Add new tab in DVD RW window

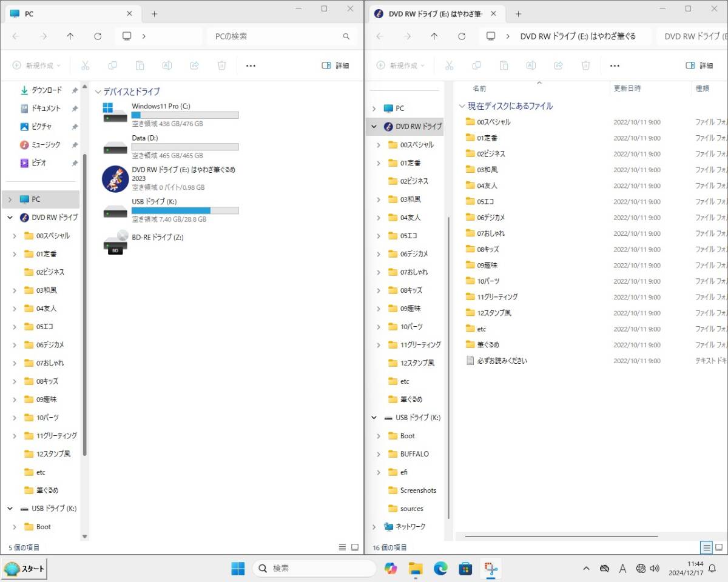pyautogui.click(x=518, y=14)
